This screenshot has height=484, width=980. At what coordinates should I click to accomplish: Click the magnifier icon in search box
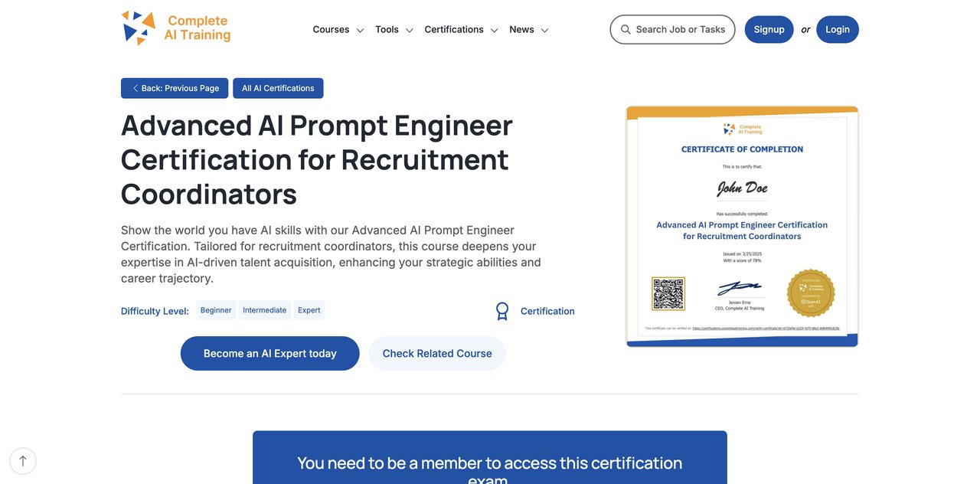626,29
